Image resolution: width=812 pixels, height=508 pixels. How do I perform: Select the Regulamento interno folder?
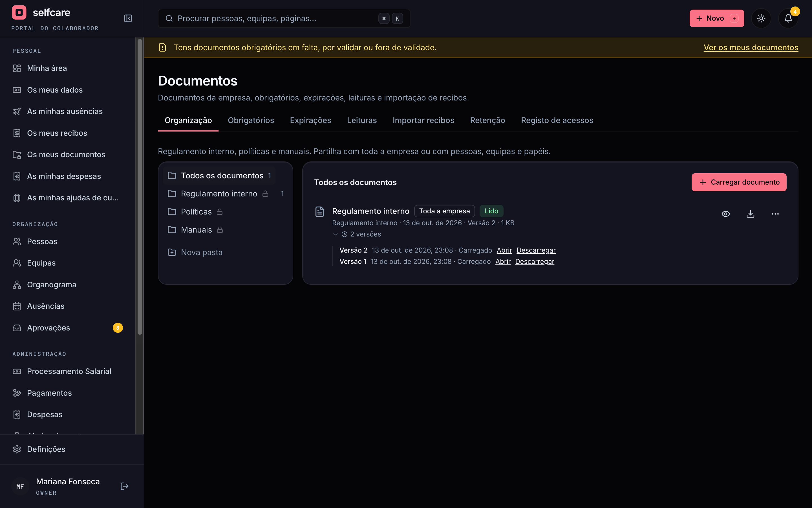click(x=226, y=194)
